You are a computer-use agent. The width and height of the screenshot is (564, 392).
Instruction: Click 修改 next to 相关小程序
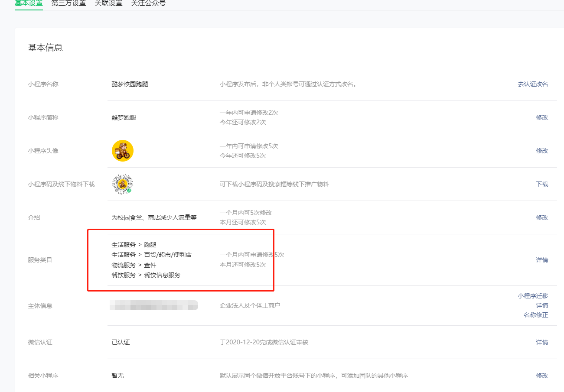542,376
